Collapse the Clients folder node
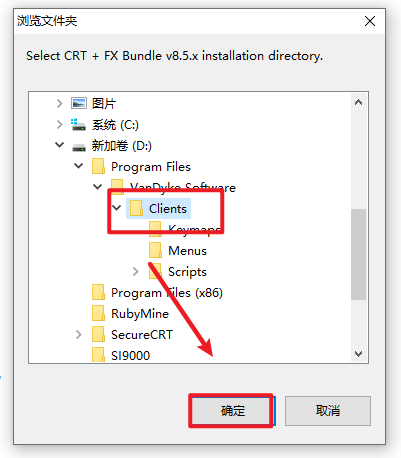401x458 pixels. click(117, 208)
